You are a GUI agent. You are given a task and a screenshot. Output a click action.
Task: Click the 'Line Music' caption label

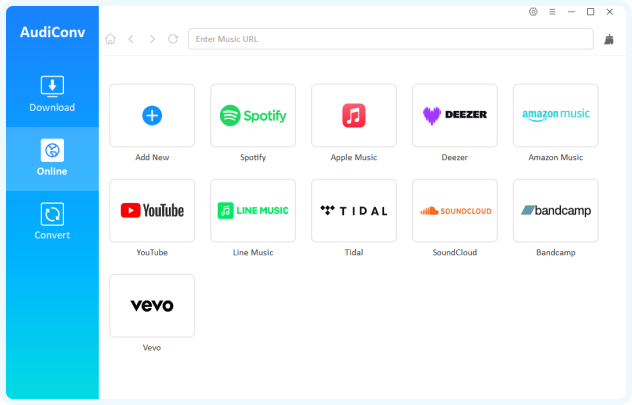(x=253, y=253)
